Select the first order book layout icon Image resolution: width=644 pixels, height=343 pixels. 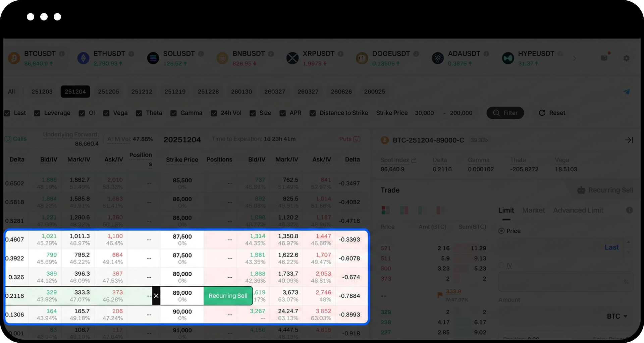[385, 210]
